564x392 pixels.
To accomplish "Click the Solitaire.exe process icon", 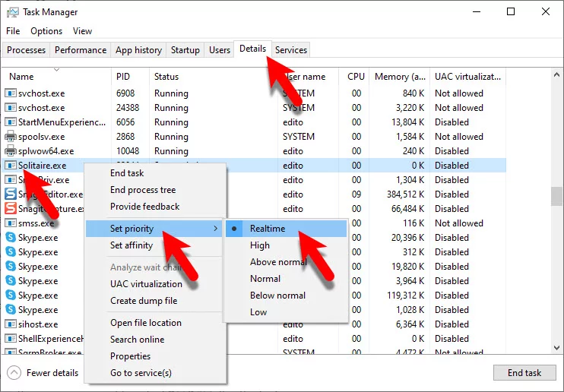I will (11, 166).
